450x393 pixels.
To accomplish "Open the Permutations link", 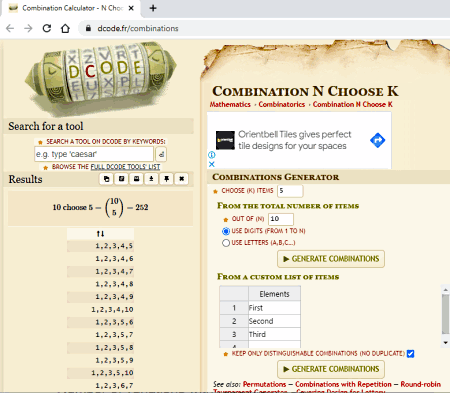I will (264, 384).
